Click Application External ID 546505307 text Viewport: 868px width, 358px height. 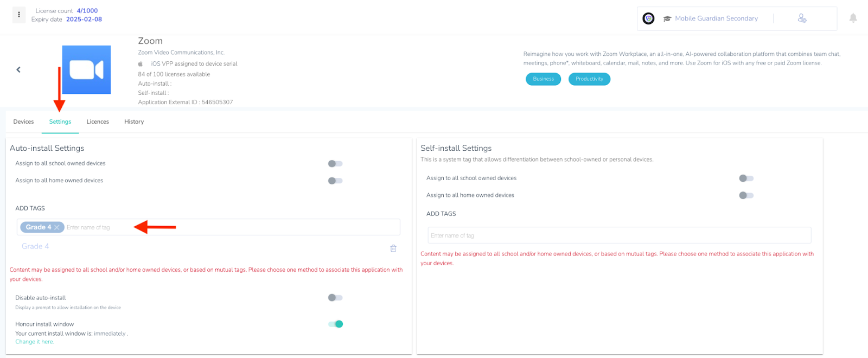pyautogui.click(x=186, y=102)
